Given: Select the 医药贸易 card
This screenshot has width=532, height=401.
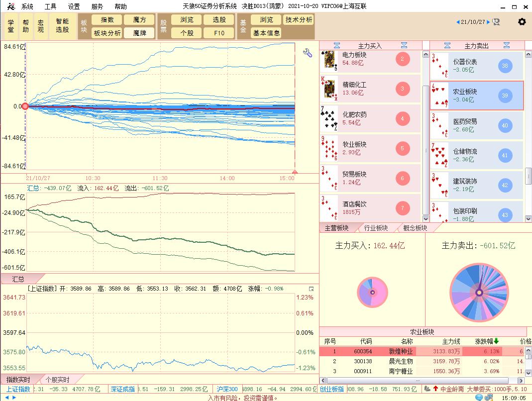Looking at the screenshot, I should click(x=477, y=125).
